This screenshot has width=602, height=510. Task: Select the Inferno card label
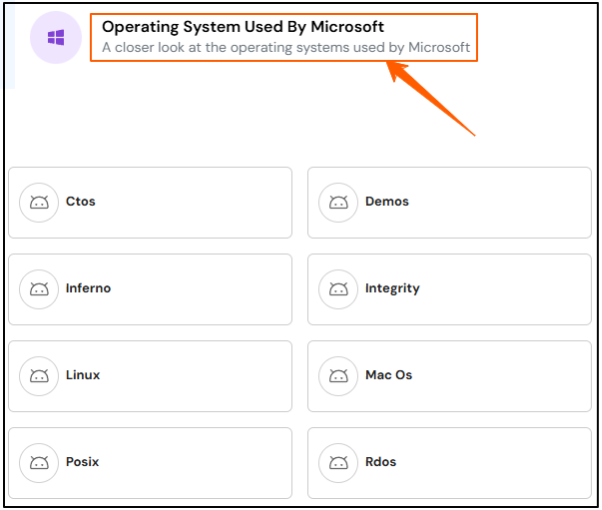(x=88, y=288)
